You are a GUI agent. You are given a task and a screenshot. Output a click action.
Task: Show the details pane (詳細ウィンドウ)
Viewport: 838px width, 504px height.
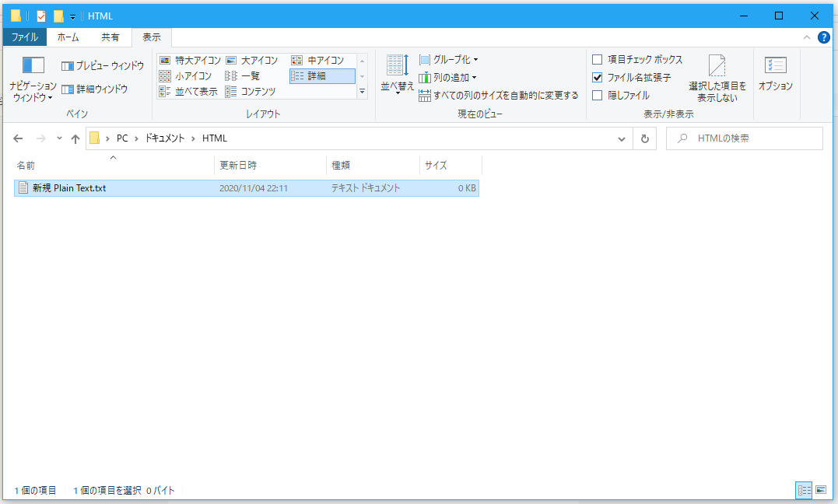pos(96,88)
